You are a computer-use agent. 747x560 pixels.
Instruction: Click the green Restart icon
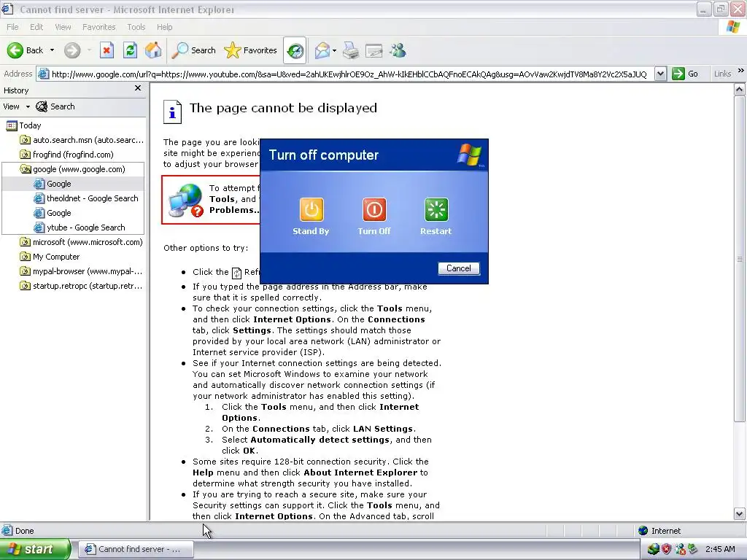pyautogui.click(x=436, y=209)
